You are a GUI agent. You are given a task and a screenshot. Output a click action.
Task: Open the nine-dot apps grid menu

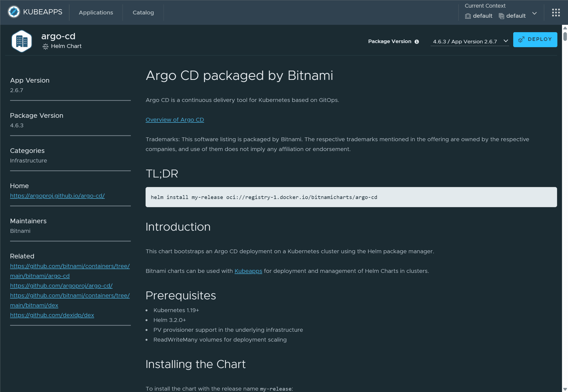click(556, 13)
